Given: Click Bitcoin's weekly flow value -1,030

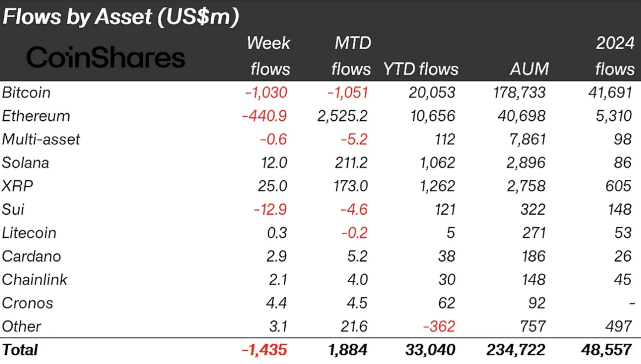Looking at the screenshot, I should (x=266, y=93).
